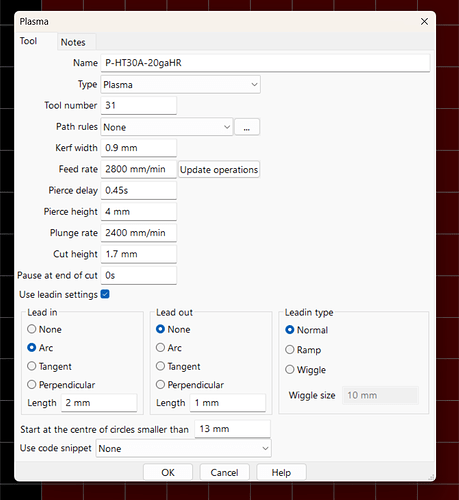Close the Plasma dialog window

click(x=424, y=22)
